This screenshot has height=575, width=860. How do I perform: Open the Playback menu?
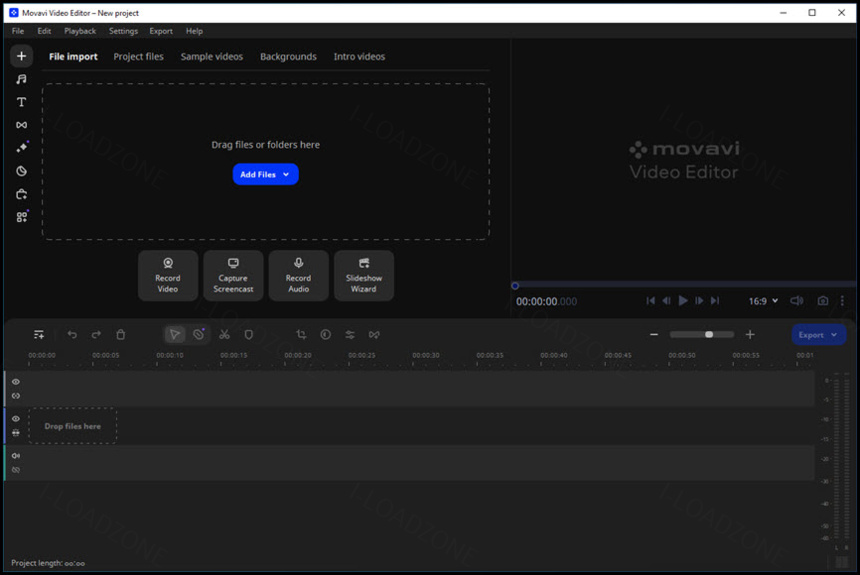click(80, 31)
